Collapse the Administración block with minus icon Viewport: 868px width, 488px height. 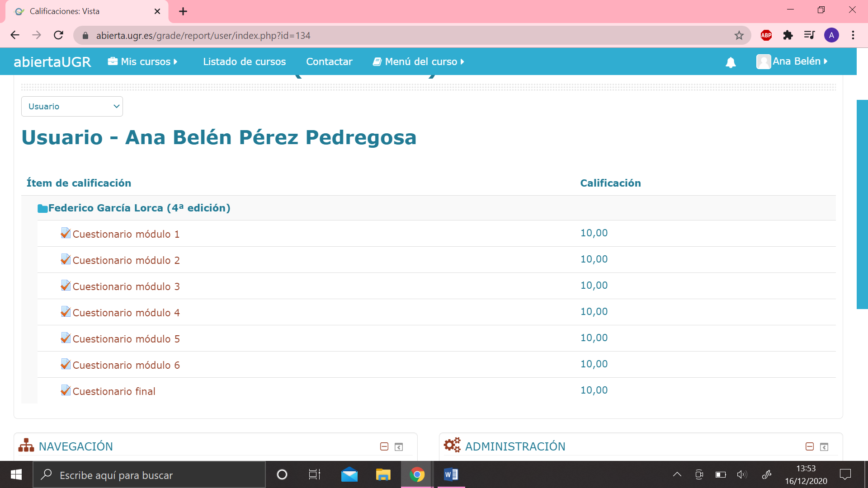click(809, 446)
